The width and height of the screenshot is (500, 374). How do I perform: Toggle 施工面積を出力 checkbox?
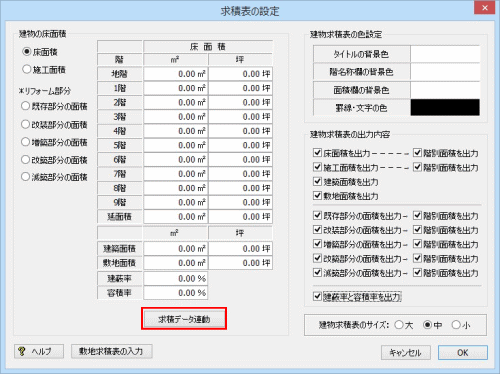click(x=317, y=167)
